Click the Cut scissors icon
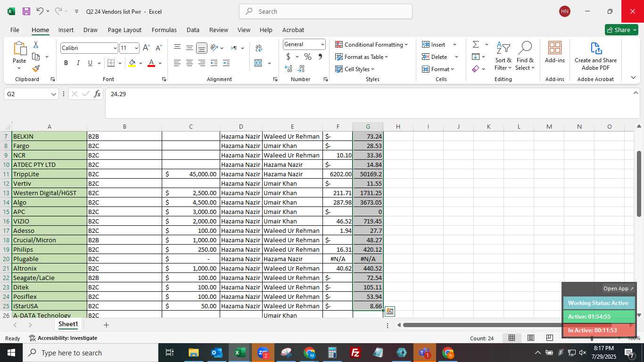 click(x=36, y=45)
